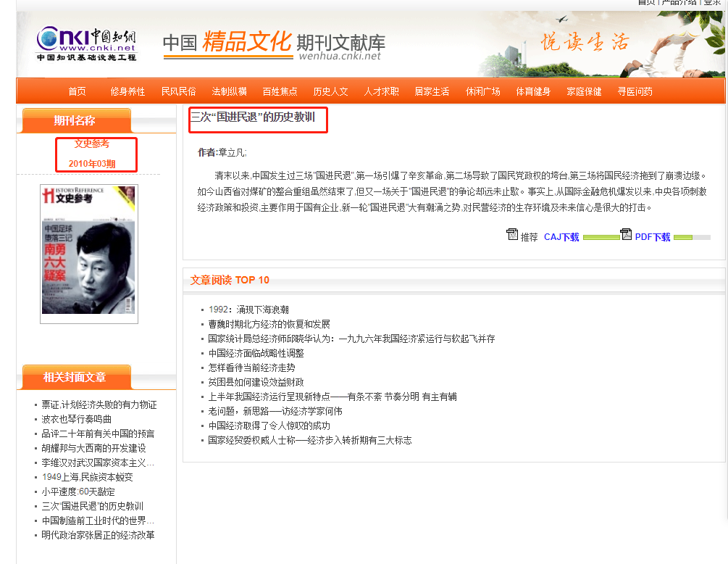The width and height of the screenshot is (728, 564).
Task: Open related article 李维汉对武汉国家资本主义
Action: 98,463
